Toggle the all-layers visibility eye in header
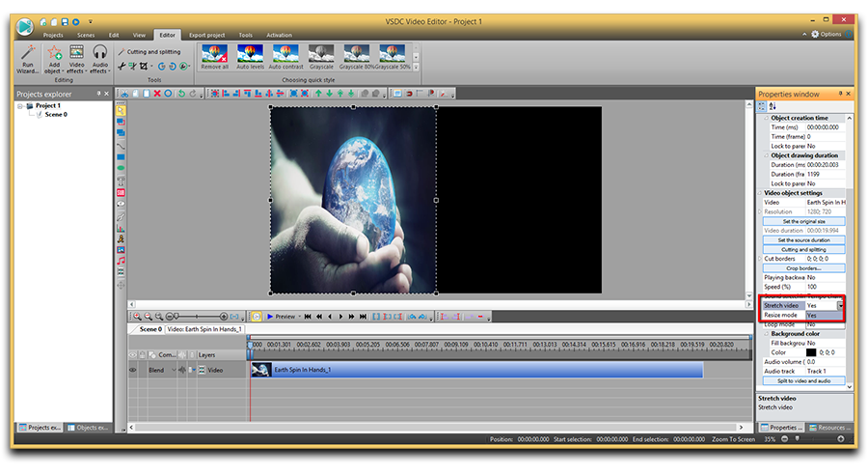868x474 pixels. pyautogui.click(x=133, y=355)
